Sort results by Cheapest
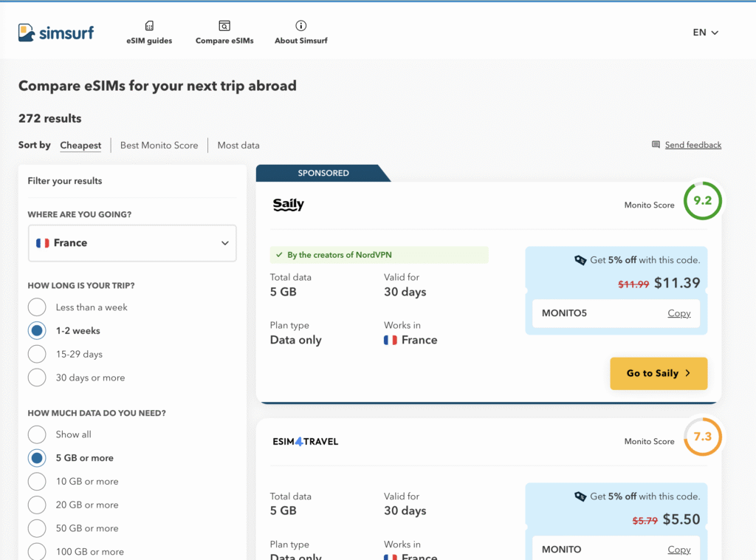 (80, 146)
